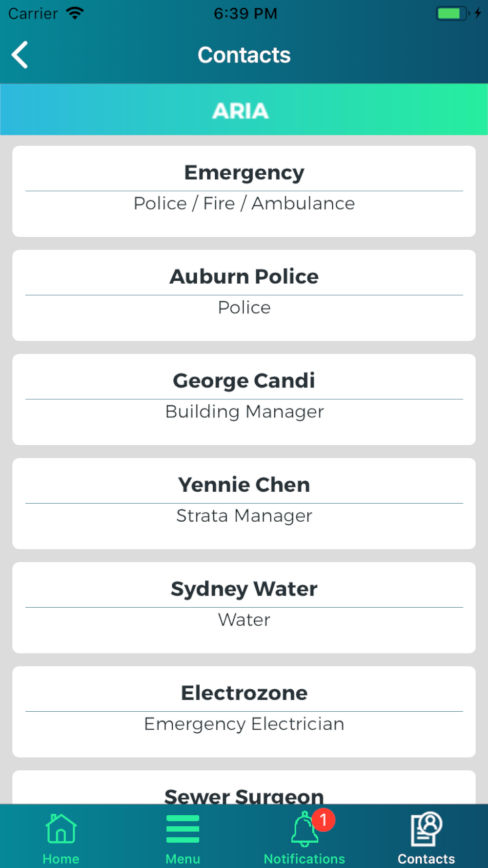
Task: Open Yennie Chen Strata Manager
Action: [x=244, y=503]
